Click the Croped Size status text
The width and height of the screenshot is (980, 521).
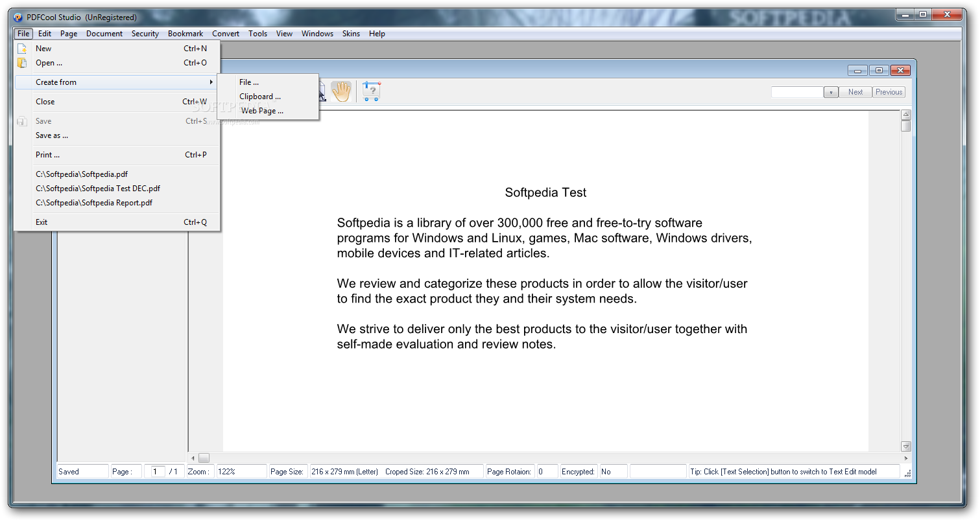(x=427, y=472)
